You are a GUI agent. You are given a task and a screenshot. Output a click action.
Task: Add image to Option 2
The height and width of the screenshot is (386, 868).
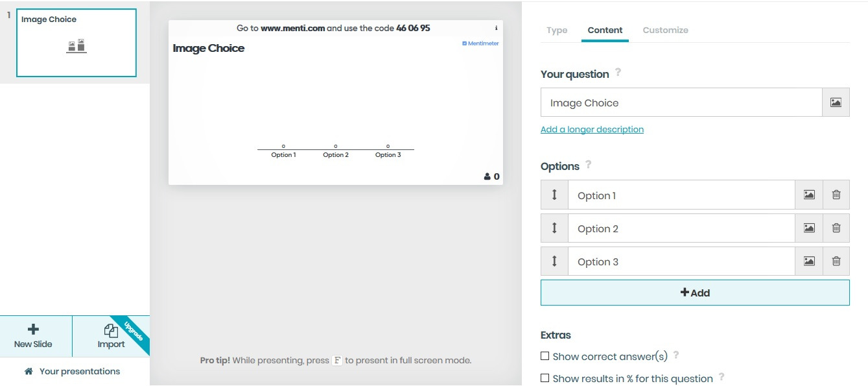coord(809,228)
